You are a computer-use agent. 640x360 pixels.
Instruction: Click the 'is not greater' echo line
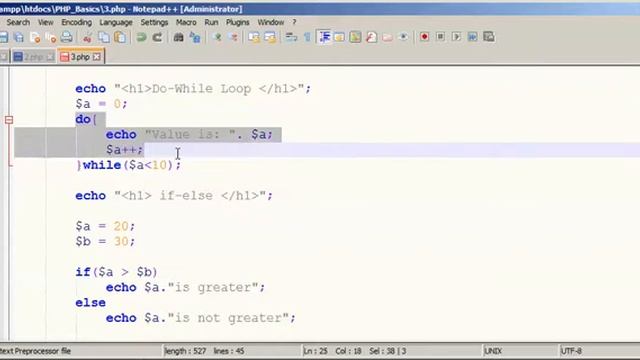(200, 318)
